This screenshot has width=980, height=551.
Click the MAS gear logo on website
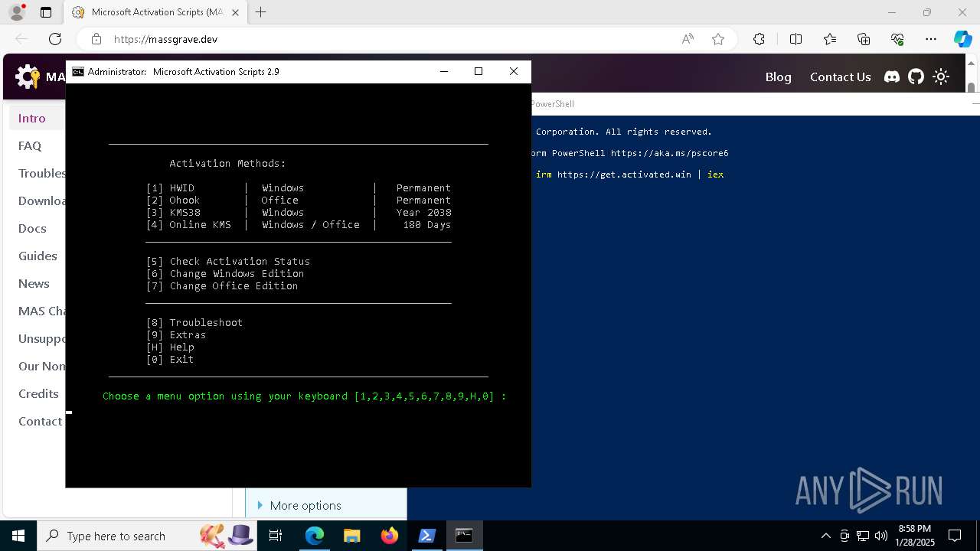(28, 77)
